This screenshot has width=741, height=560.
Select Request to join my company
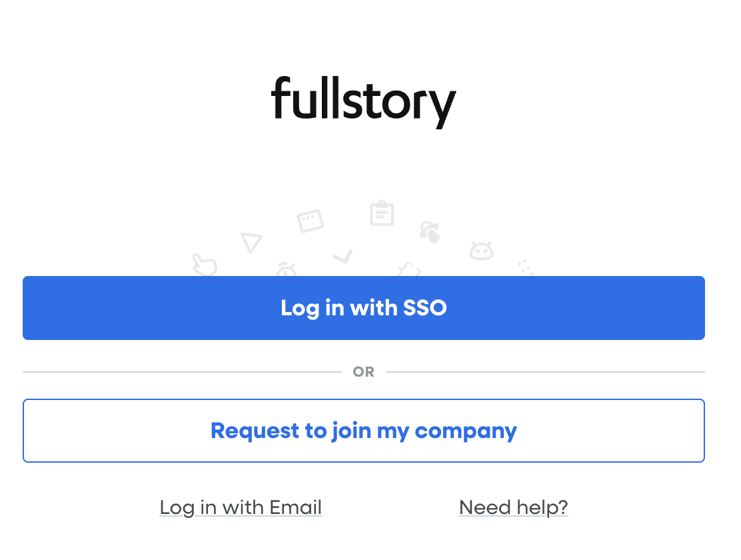click(x=364, y=431)
